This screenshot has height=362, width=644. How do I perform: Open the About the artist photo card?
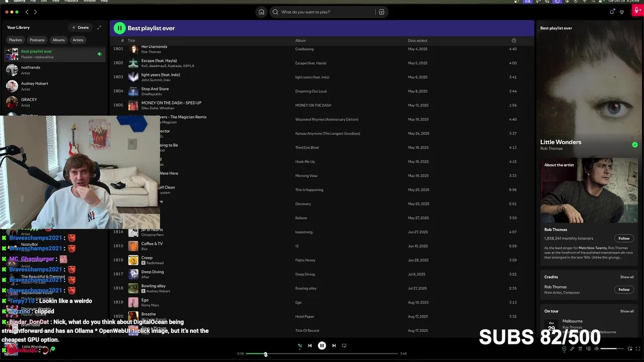click(x=589, y=191)
